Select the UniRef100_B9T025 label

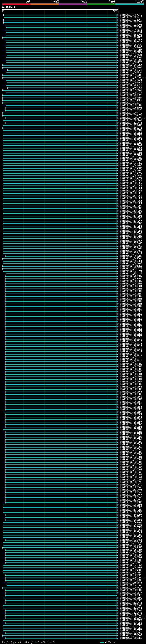(x=131, y=42)
